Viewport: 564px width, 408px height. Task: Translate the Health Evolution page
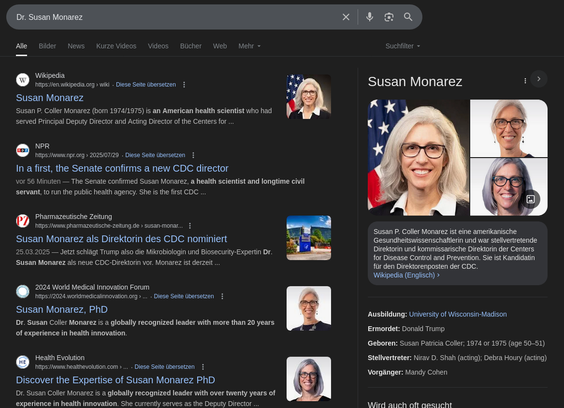[164, 367]
